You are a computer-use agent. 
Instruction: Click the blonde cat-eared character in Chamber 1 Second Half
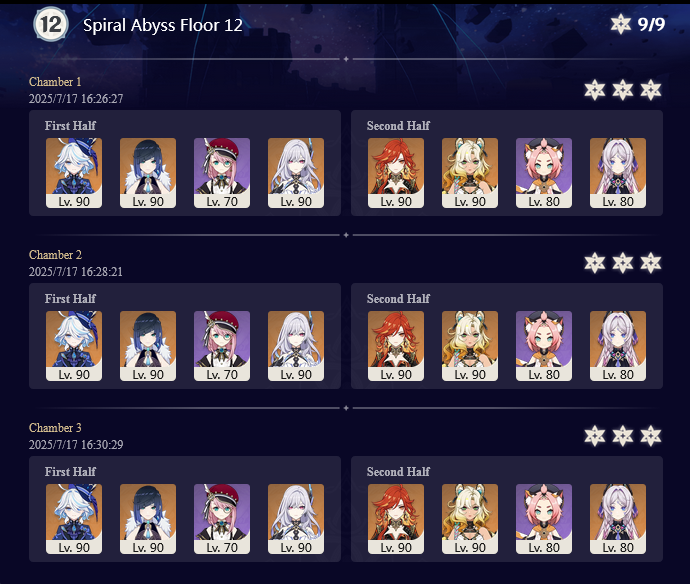tap(470, 173)
